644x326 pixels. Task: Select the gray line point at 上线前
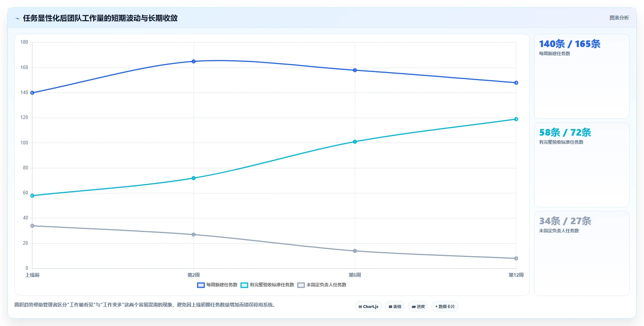(x=32, y=226)
